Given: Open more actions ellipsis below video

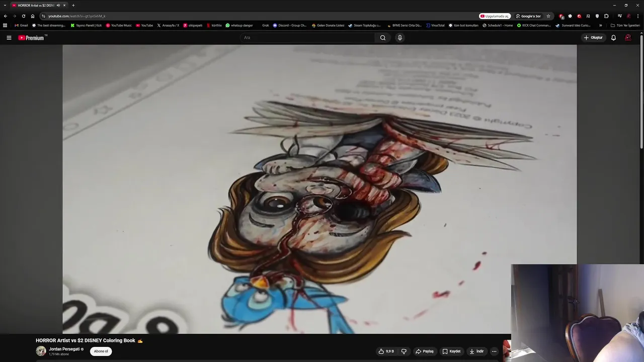Looking at the screenshot, I should [494, 351].
